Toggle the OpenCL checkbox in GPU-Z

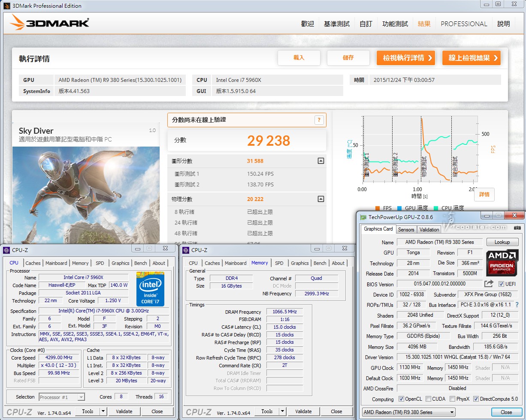point(401,399)
